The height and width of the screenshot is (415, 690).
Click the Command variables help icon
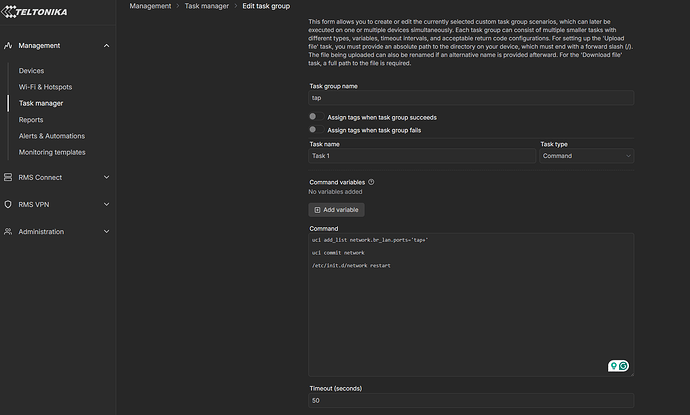tap(371, 182)
